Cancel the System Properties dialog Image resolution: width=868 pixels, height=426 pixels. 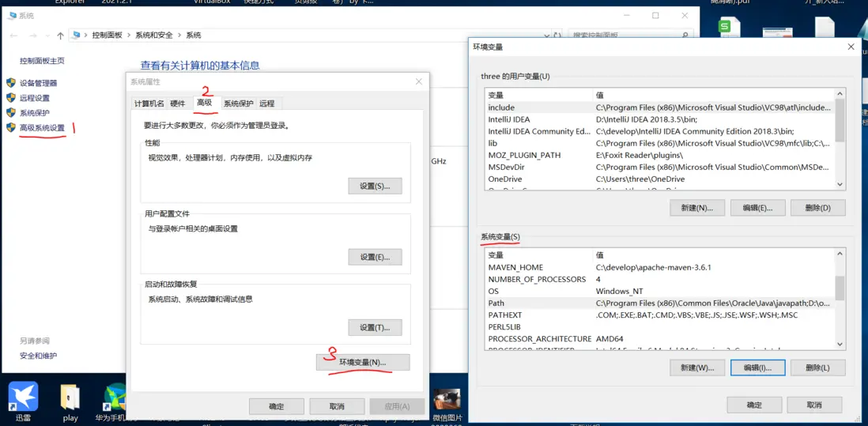click(x=337, y=406)
